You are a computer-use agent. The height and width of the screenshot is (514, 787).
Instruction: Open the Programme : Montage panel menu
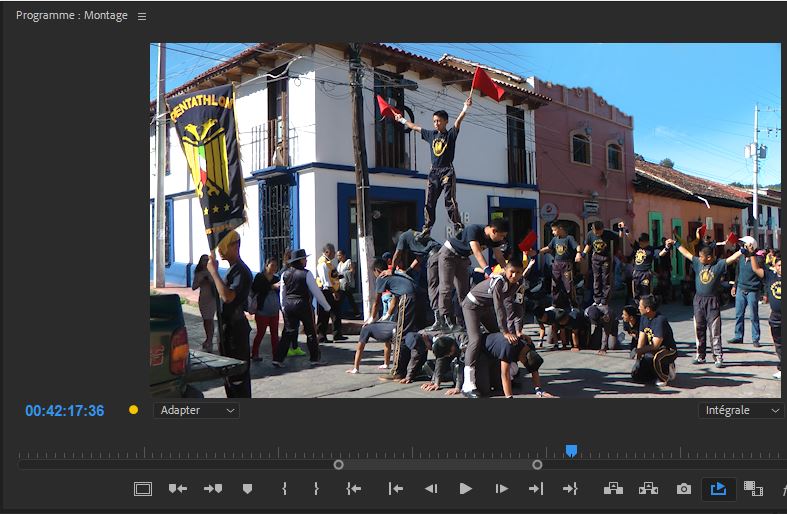point(141,16)
